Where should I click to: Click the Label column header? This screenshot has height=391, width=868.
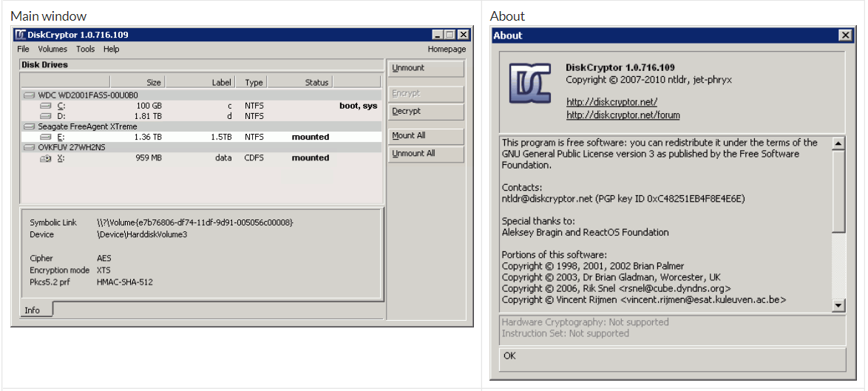pyautogui.click(x=200, y=82)
